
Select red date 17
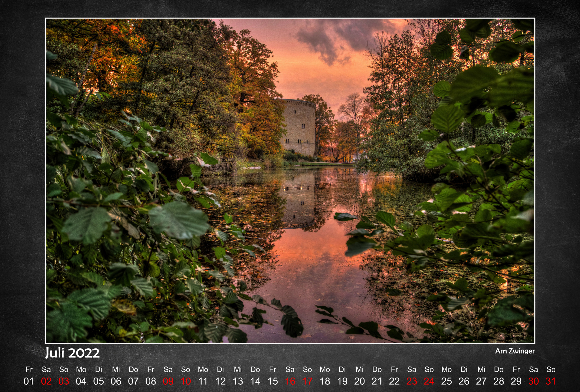[x=308, y=381]
